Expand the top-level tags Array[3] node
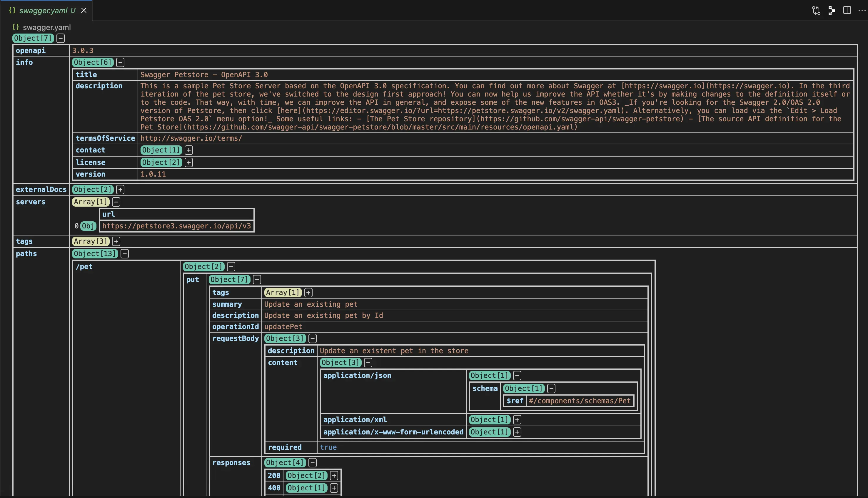The width and height of the screenshot is (868, 498). [116, 241]
